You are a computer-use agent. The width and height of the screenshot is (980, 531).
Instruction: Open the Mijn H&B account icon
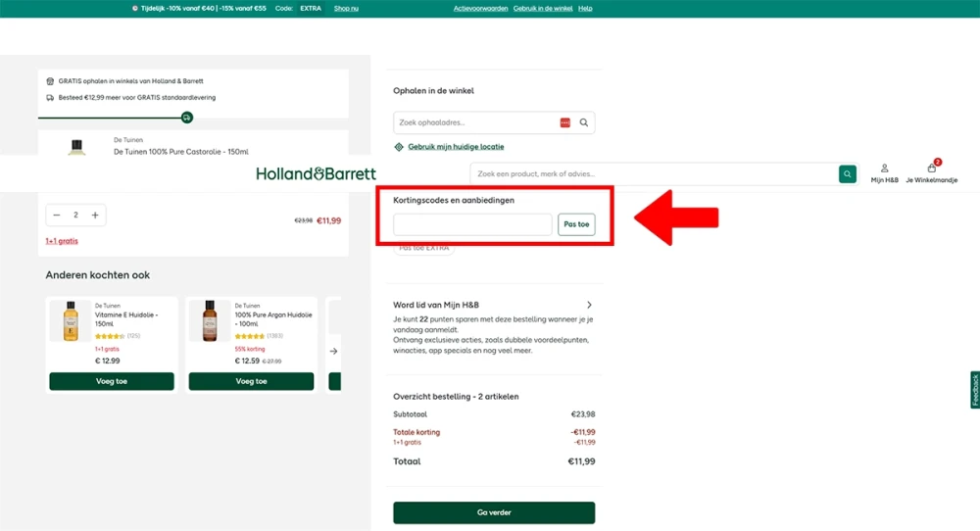click(x=884, y=173)
